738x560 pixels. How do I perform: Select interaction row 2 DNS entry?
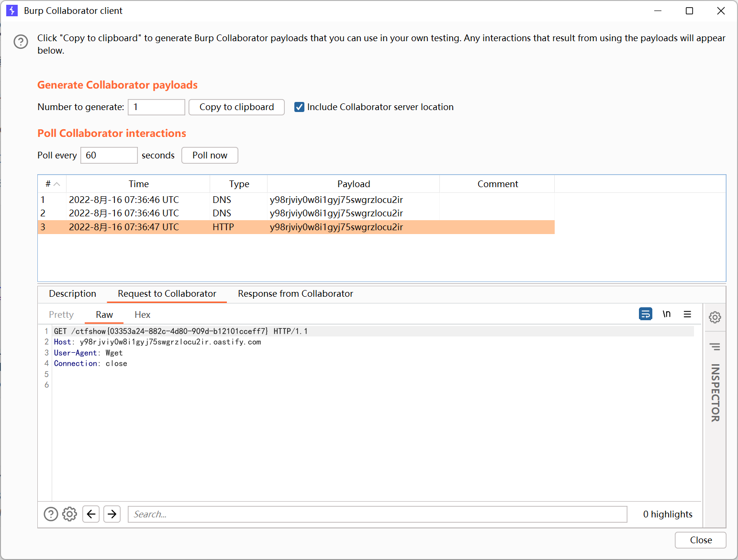[296, 213]
